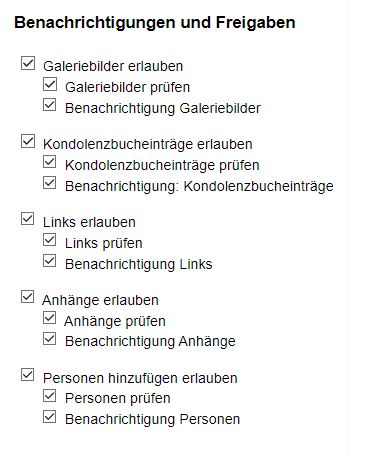Screen dimensions: 381x454
Task: Uncheck Galeriebilder erlauben checkbox
Action: 28,63
